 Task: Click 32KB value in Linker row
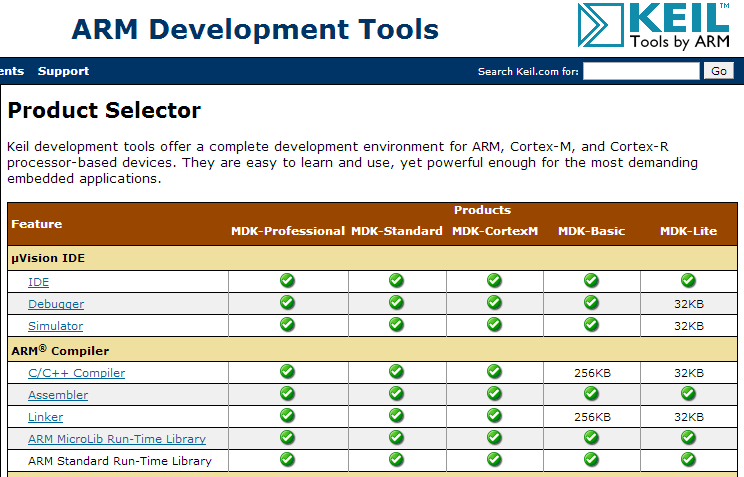pos(689,417)
